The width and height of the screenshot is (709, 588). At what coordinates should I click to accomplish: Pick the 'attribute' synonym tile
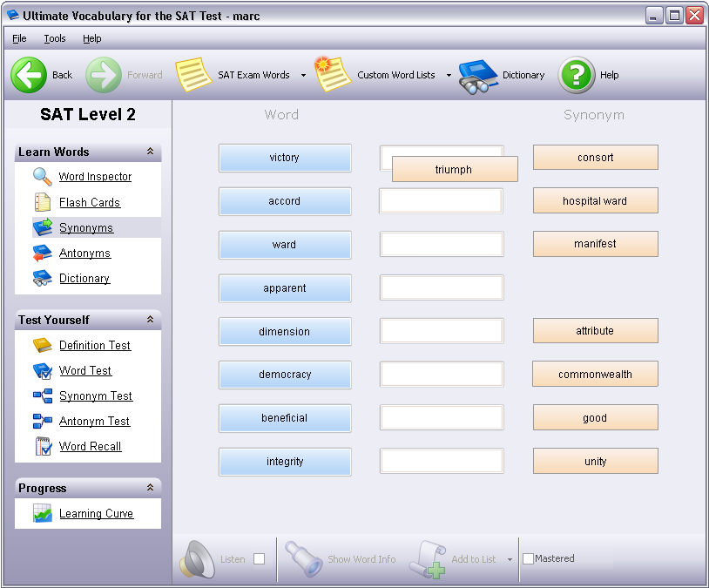596,331
